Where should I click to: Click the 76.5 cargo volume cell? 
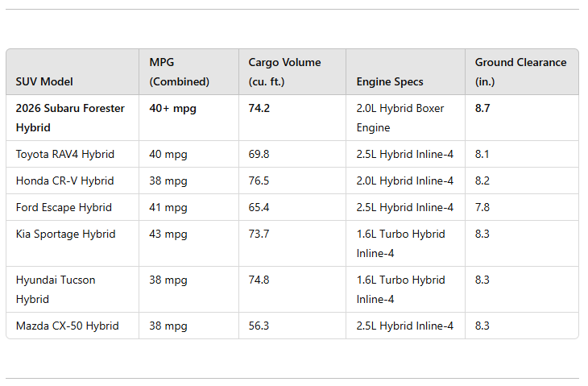[259, 181]
